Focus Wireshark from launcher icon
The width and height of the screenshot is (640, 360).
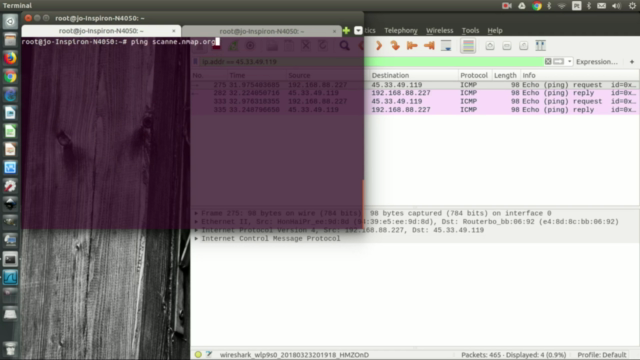(x=10, y=278)
